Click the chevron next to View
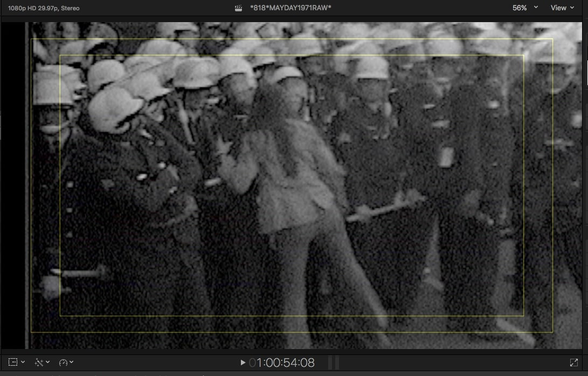Screen dimensions: 588x376 pyautogui.click(x=571, y=8)
